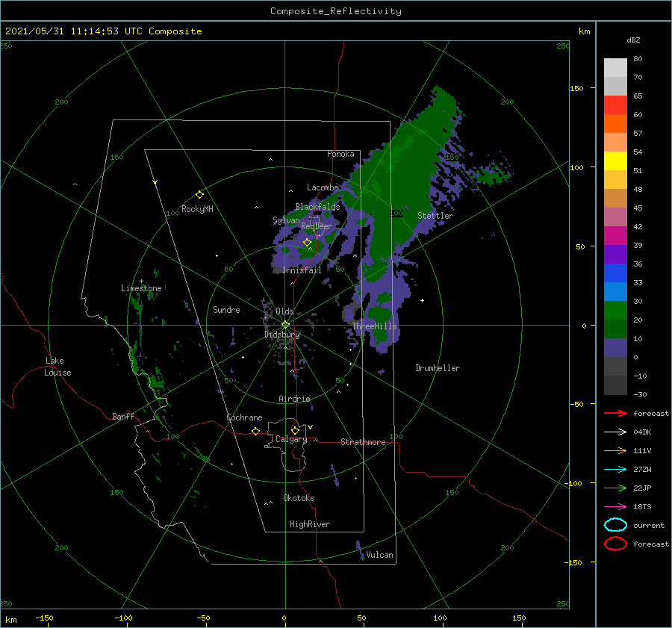Screen dimensions: 672x628
Task: Click the HighRiver town label
Action: click(x=310, y=524)
